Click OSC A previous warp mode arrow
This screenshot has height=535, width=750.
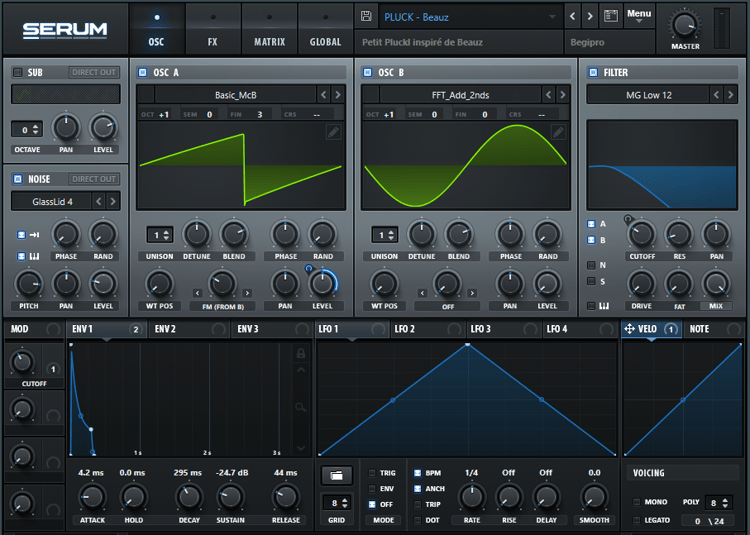pyautogui.click(x=198, y=293)
